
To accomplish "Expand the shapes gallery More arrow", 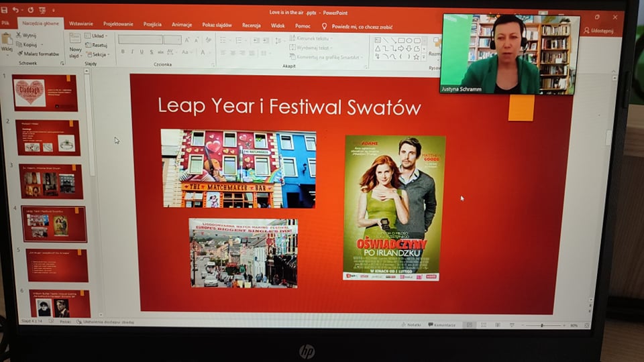I will tap(424, 58).
